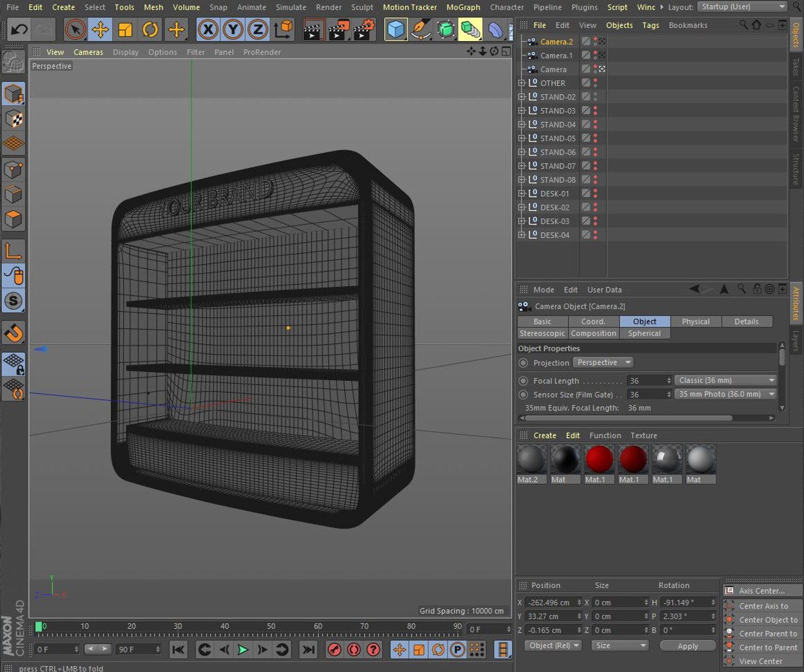Add a Cube primitive object

396,29
